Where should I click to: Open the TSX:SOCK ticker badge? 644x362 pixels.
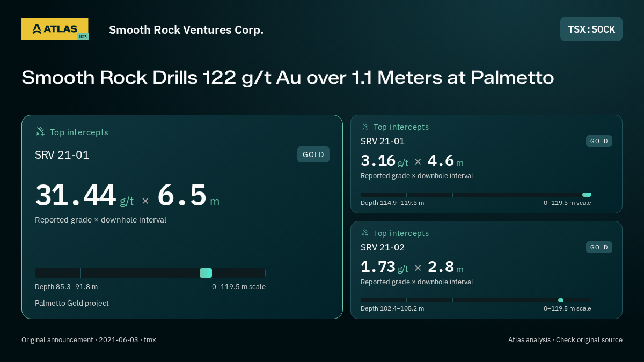(591, 29)
